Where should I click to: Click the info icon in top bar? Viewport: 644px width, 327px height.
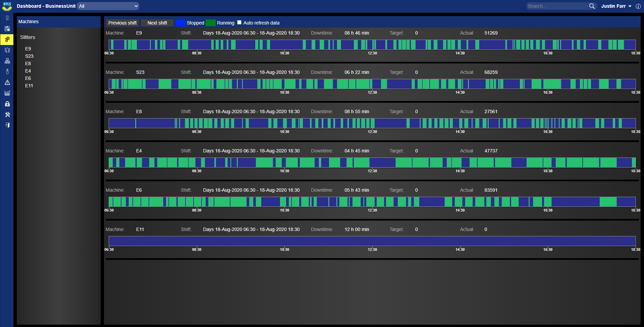click(638, 6)
